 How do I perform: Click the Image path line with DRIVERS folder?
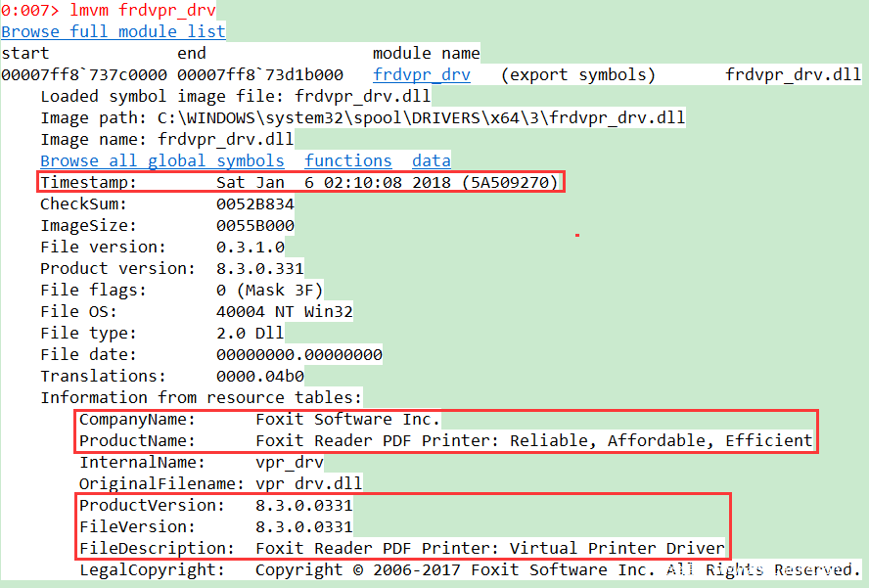tap(362, 117)
